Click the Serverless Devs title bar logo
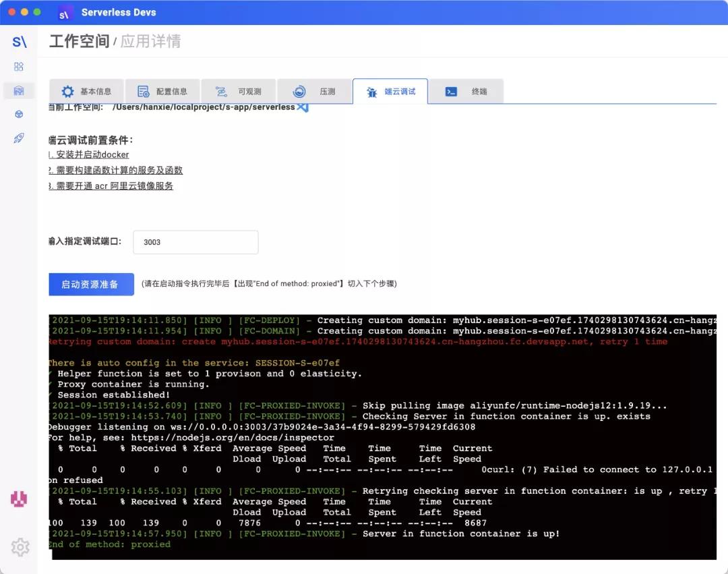Screen dimensions: 728x574 pos(64,13)
